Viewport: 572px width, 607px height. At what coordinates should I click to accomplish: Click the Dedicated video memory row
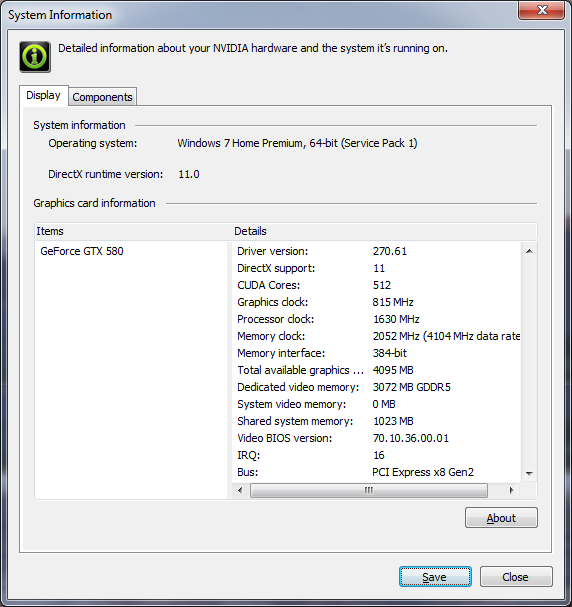coord(376,387)
